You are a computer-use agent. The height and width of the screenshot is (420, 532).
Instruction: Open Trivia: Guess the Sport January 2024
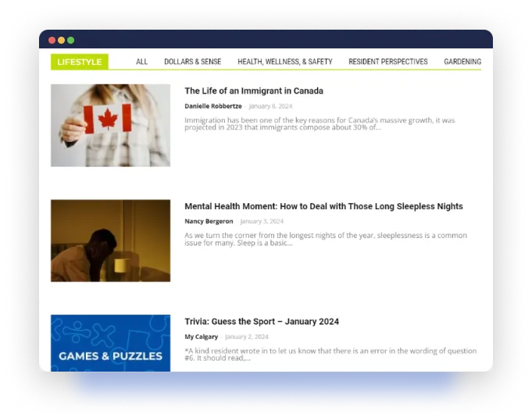coord(262,322)
